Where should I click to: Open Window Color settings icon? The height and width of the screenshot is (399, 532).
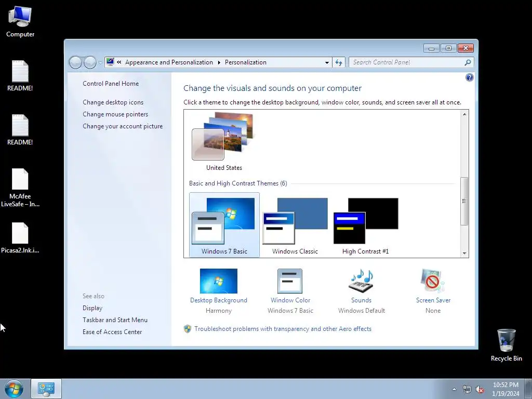[x=290, y=281]
